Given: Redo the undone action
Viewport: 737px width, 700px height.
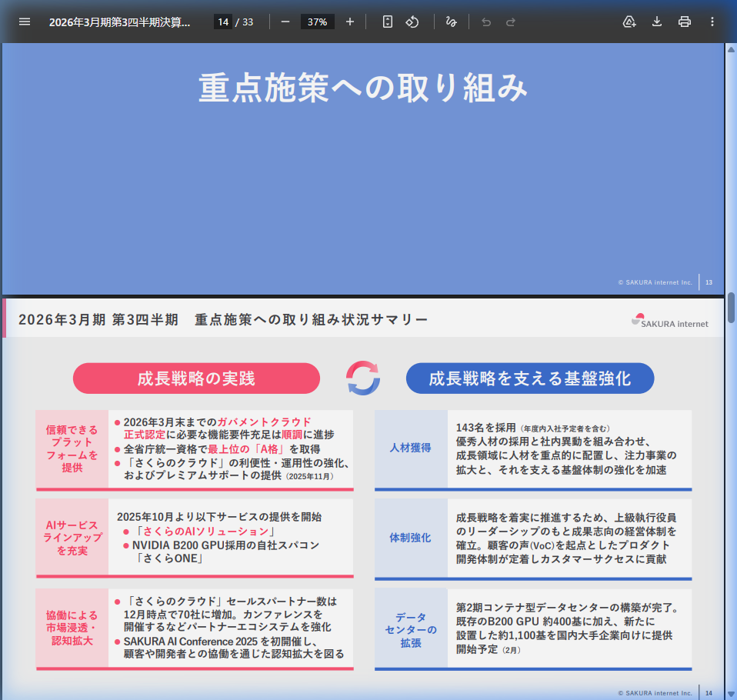Looking at the screenshot, I should pos(510,22).
